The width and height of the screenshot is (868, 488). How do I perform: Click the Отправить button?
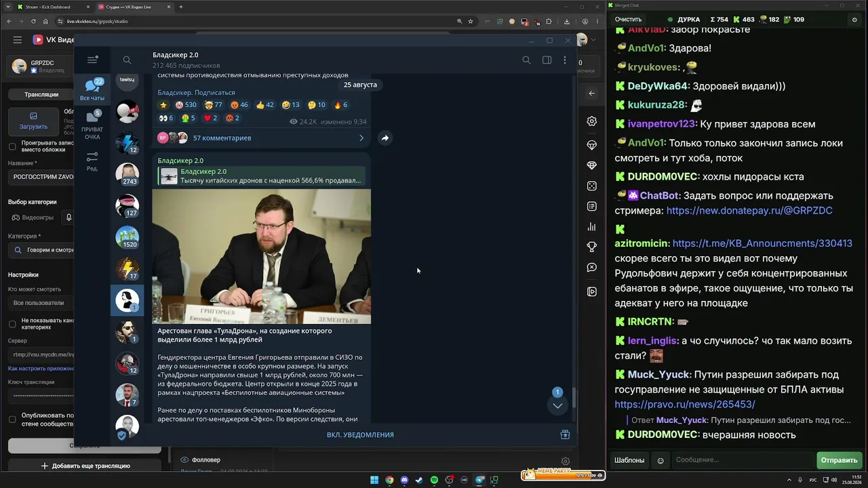839,460
